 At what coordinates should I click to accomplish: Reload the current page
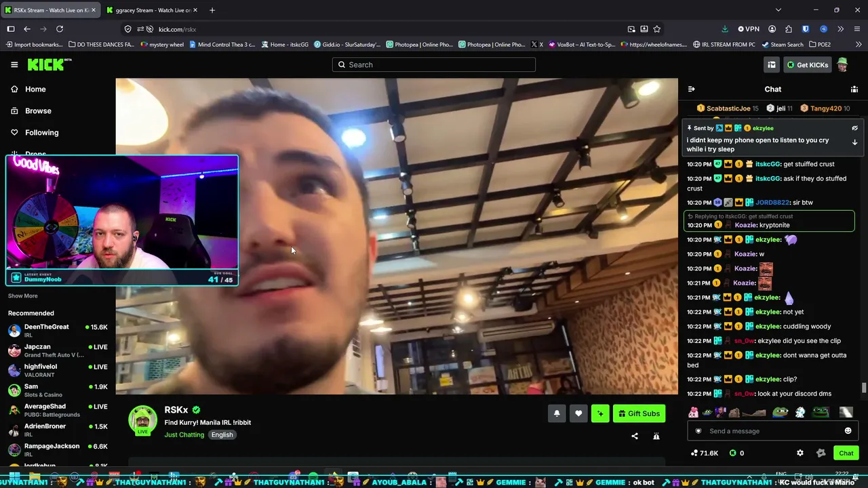pyautogui.click(x=60, y=29)
